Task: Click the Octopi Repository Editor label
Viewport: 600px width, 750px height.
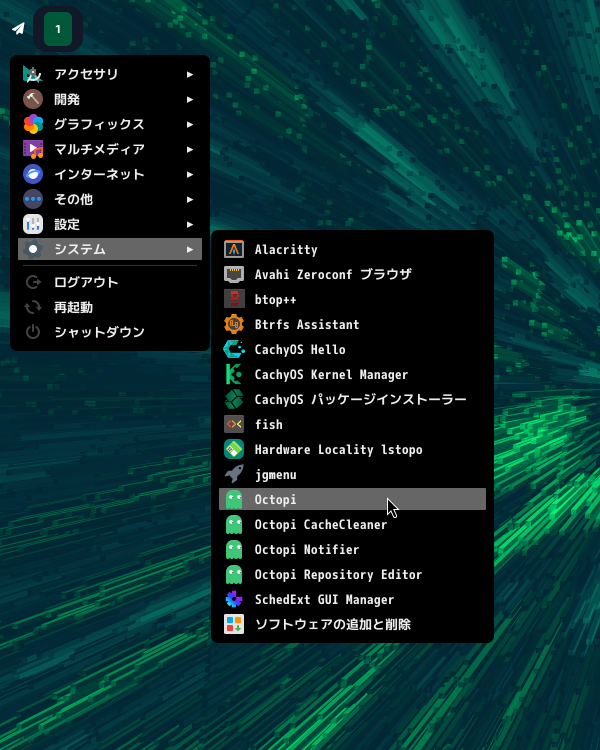Action: click(338, 574)
